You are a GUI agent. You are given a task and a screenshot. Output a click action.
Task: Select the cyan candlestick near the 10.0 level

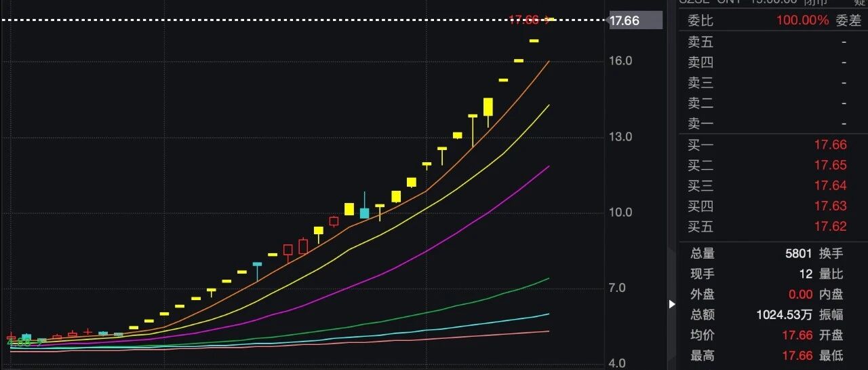(365, 212)
